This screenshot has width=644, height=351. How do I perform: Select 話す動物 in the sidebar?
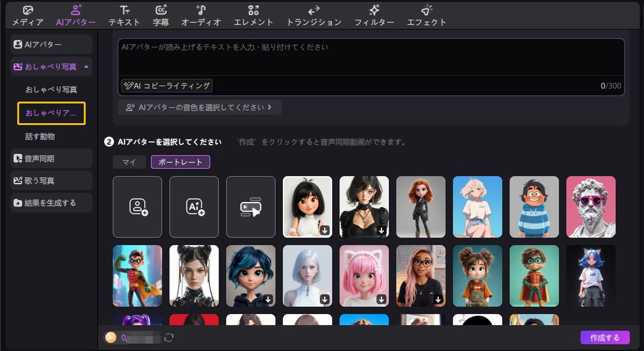pyautogui.click(x=40, y=136)
